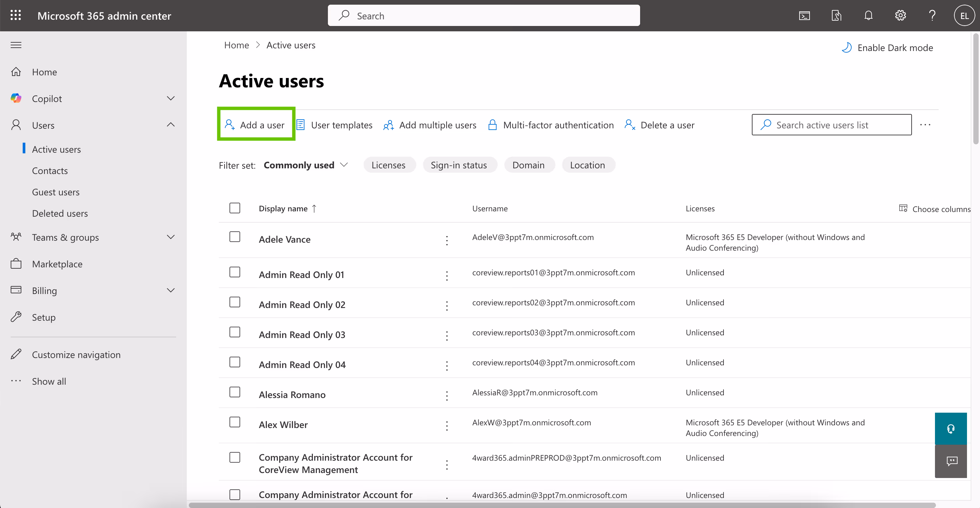The width and height of the screenshot is (980, 508).
Task: Open the admin center settings gear
Action: 900,15
